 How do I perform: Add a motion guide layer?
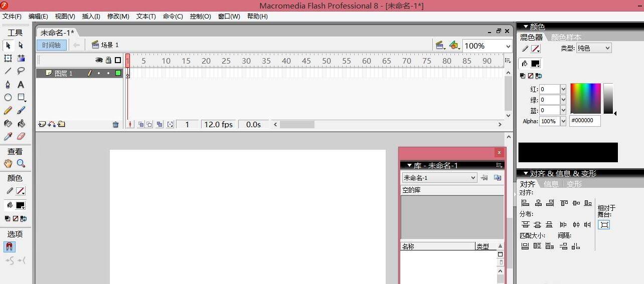coord(51,124)
